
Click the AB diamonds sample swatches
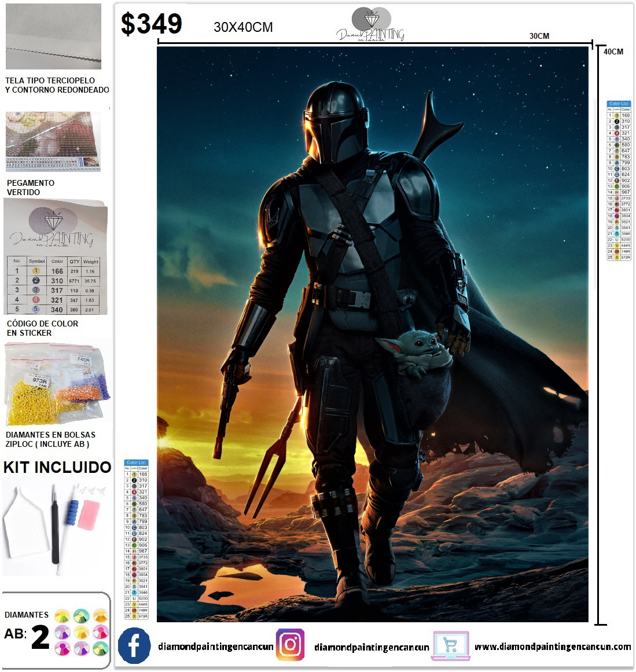[81, 631]
